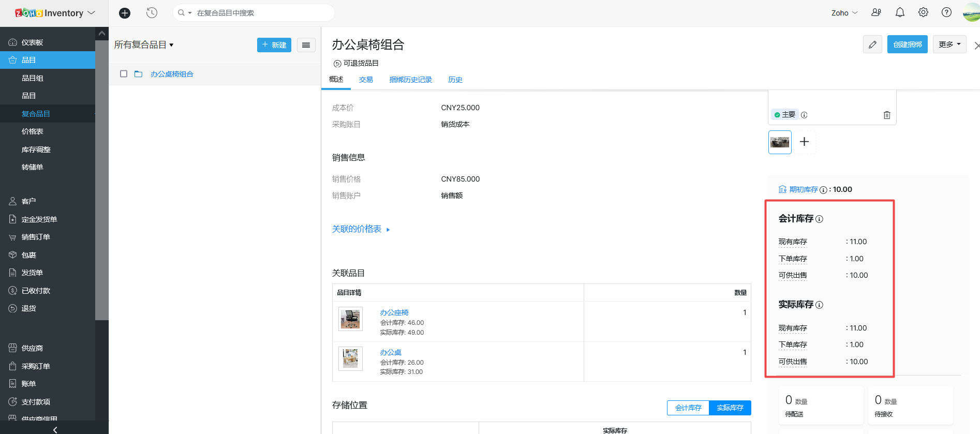This screenshot has width=980, height=434.
Task: Click the 创建捆绑 button
Action: (x=908, y=44)
